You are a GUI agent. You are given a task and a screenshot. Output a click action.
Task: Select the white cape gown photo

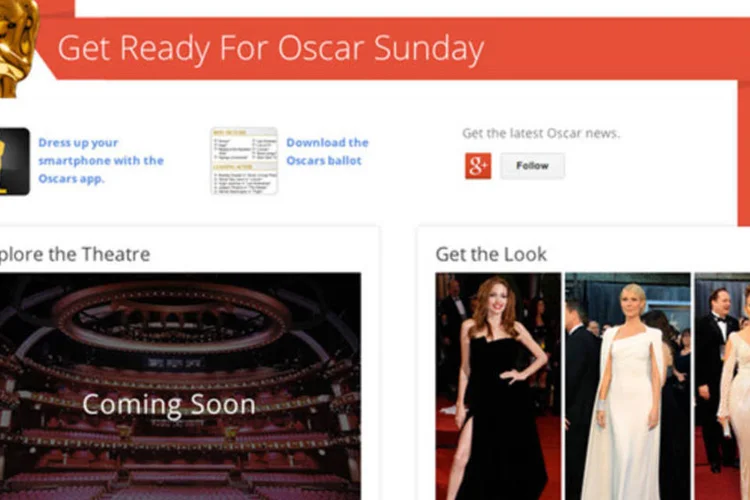(628, 386)
